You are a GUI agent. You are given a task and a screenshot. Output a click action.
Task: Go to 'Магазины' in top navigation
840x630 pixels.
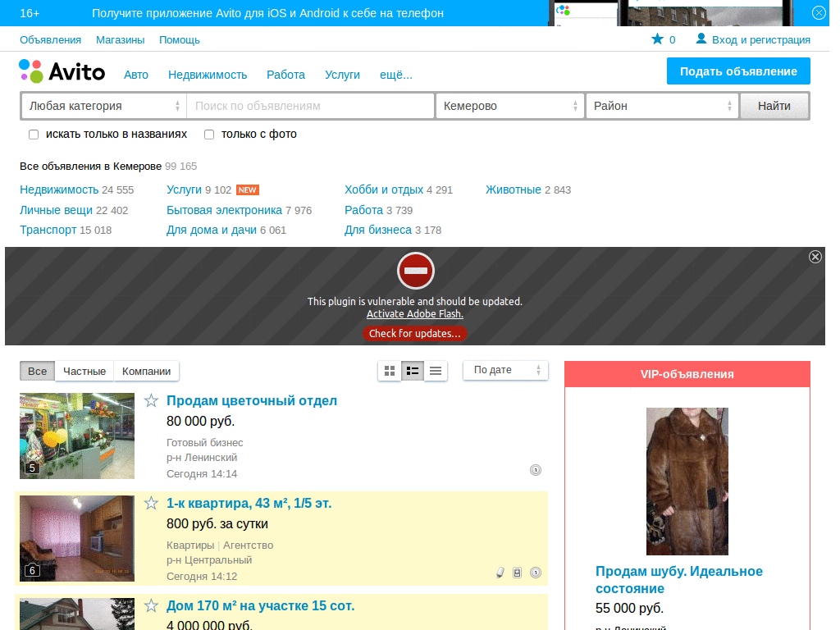[x=120, y=39]
